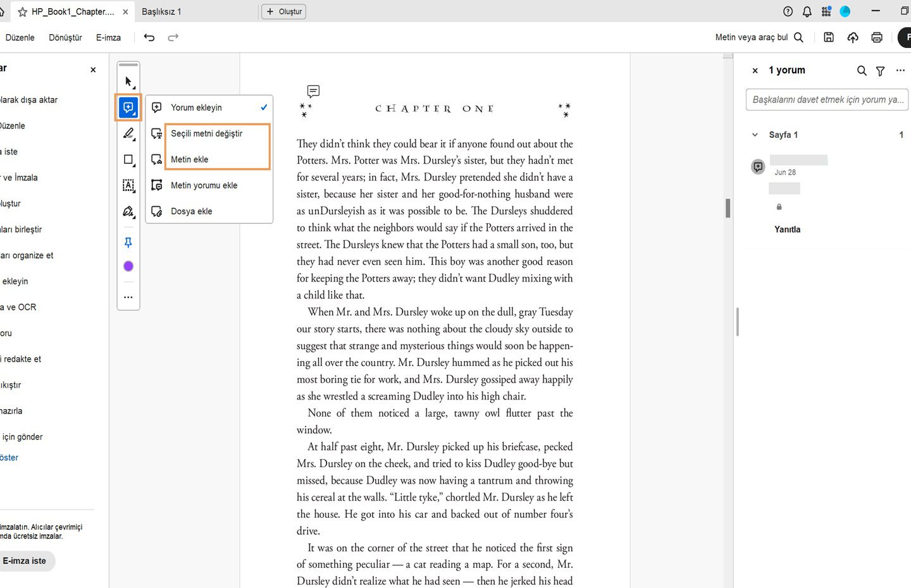Switch to the Başlıksız 1 tab
The width and height of the screenshot is (911, 588).
(x=161, y=11)
